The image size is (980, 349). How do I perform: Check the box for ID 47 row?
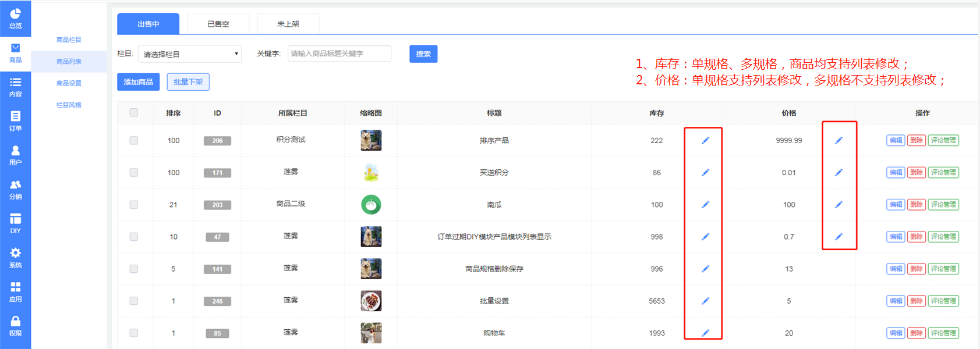[x=134, y=237]
